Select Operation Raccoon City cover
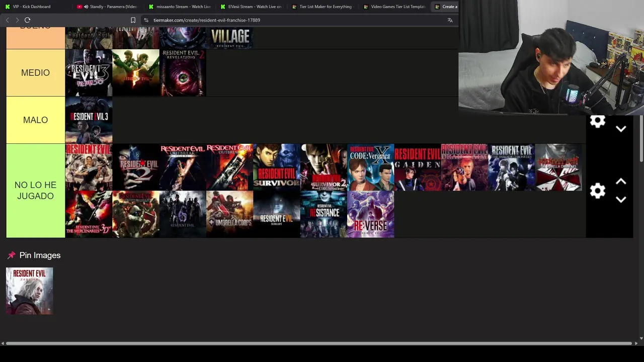 (136, 214)
